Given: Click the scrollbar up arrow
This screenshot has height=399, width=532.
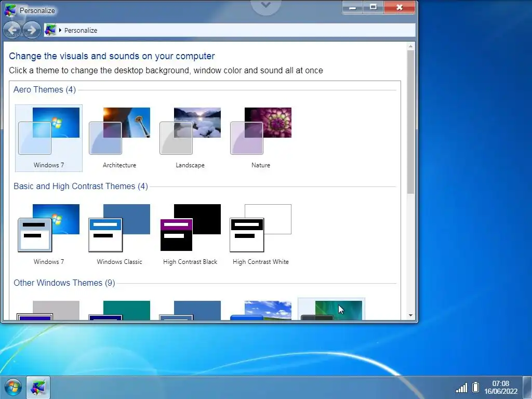Looking at the screenshot, I should (410, 46).
